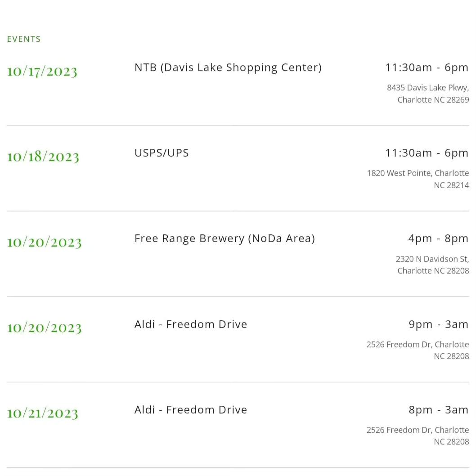Click the date of the 9pm Aldi event
The height and width of the screenshot is (476, 476).
45,328
